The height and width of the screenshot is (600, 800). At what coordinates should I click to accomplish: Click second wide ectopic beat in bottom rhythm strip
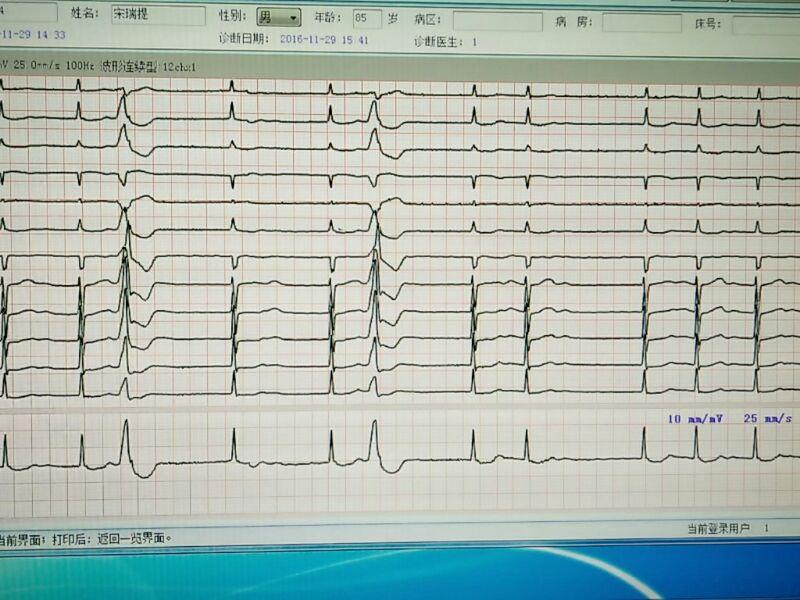[374, 440]
